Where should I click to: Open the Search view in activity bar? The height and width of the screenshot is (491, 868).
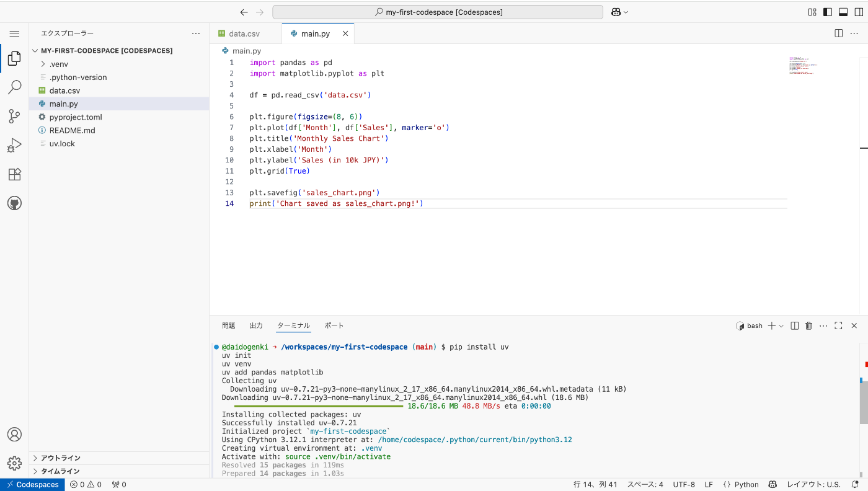[x=14, y=87]
